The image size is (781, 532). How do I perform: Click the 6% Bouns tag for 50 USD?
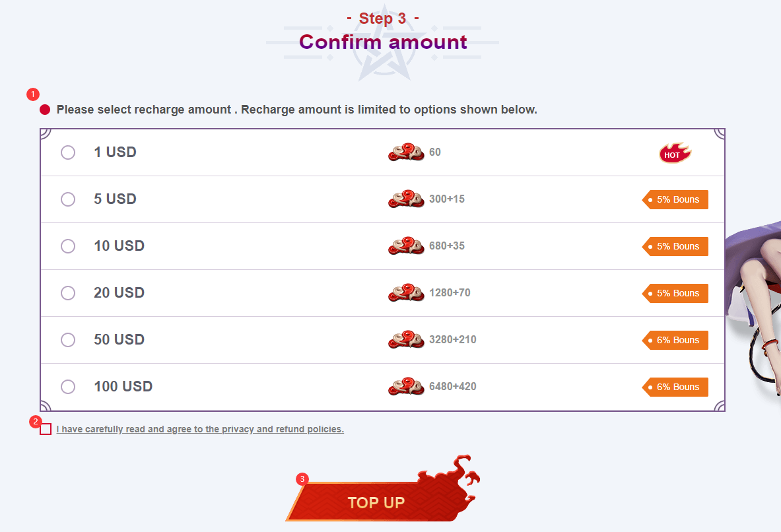(x=675, y=340)
